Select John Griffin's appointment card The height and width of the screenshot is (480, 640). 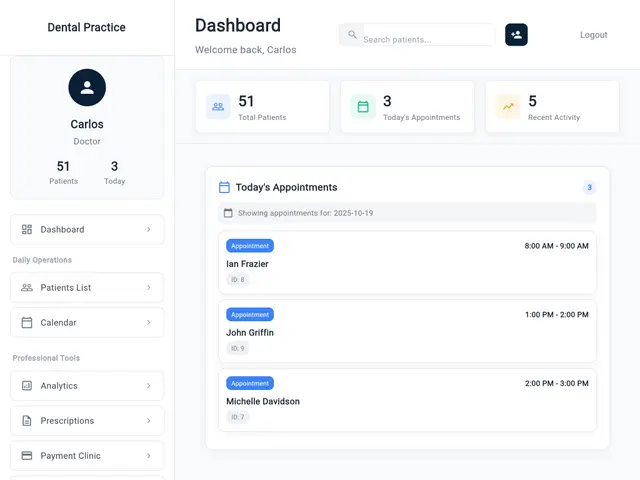(407, 332)
